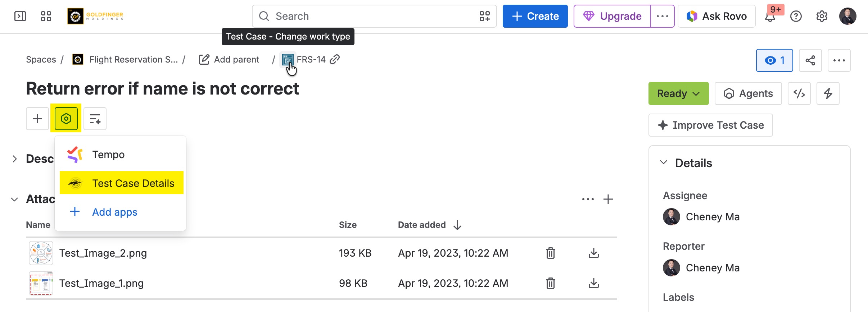Select Test Case Details menu item
Screen dimensions: 868x312
[122, 183]
